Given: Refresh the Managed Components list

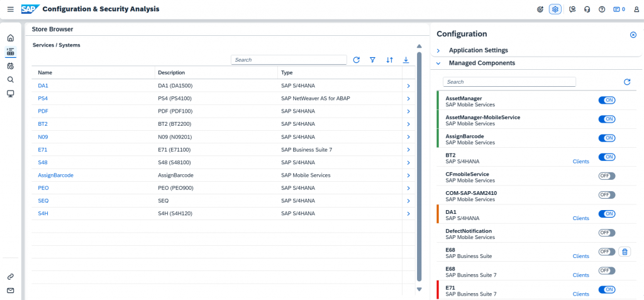Looking at the screenshot, I should [627, 82].
